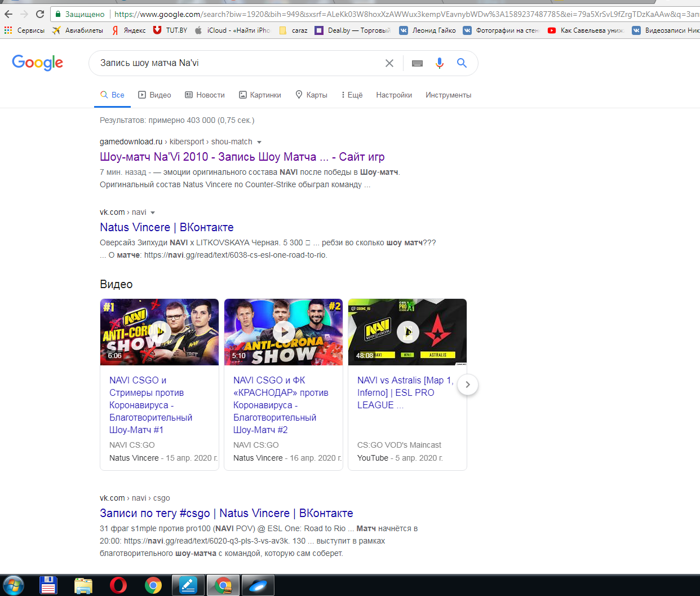Open the Видеозаписи VK bookmark
Viewport: 700px width, 596px height.
pos(666,30)
